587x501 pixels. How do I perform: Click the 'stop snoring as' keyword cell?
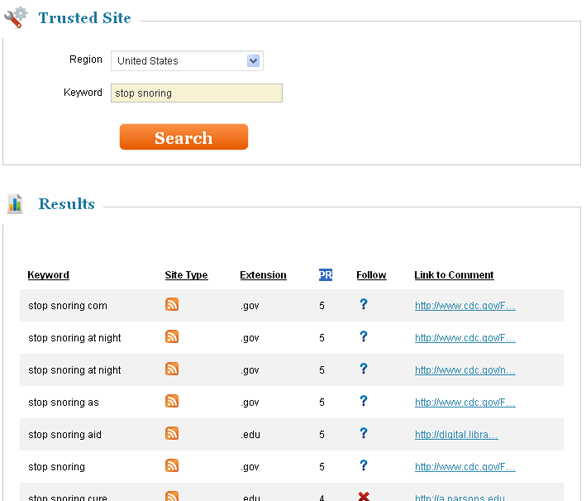[64, 403]
